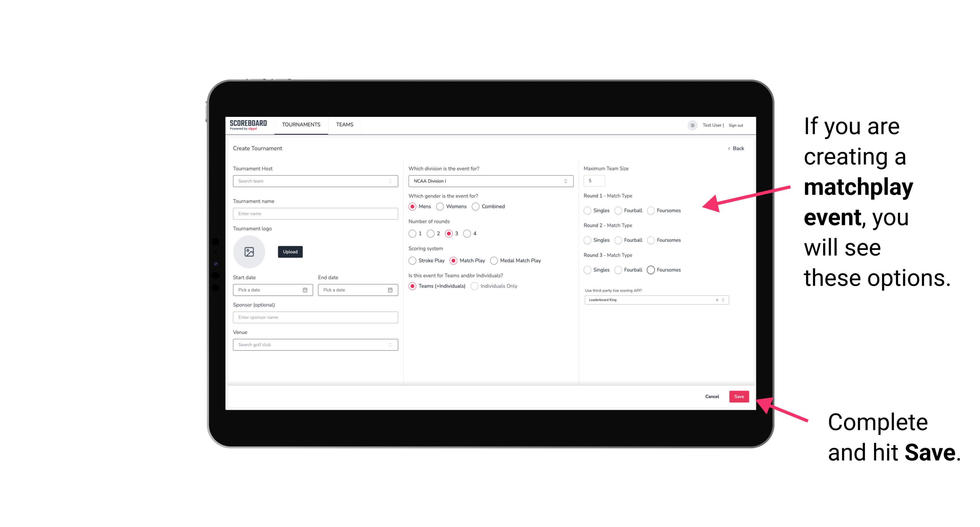Viewport: 980px width, 527px height.
Task: Select the Singles Round 1 match type
Action: pos(587,210)
